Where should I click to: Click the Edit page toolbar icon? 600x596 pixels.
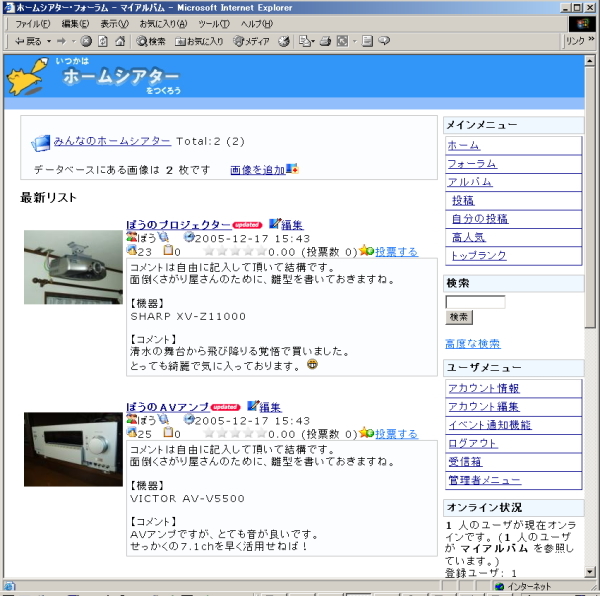click(x=342, y=41)
